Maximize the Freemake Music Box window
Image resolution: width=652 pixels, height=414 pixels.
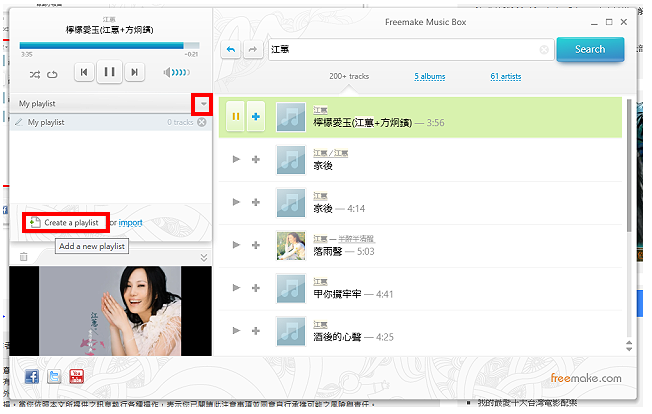click(x=609, y=22)
